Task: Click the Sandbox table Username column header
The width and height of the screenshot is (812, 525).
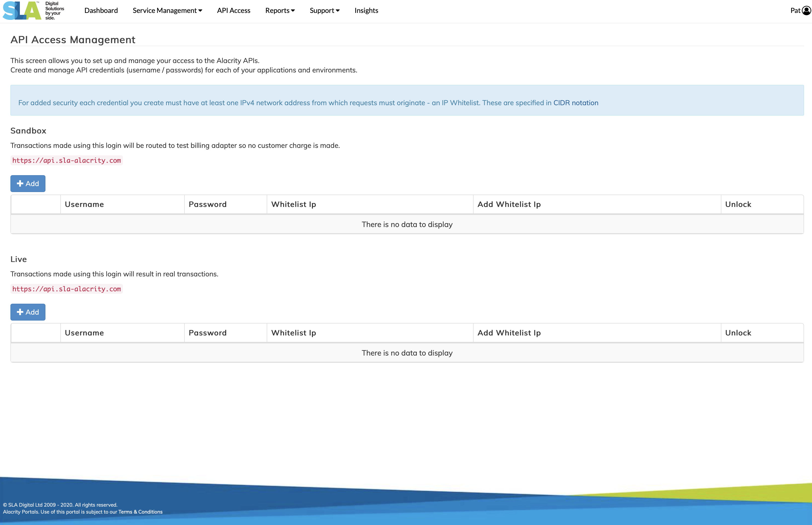Action: pos(84,204)
